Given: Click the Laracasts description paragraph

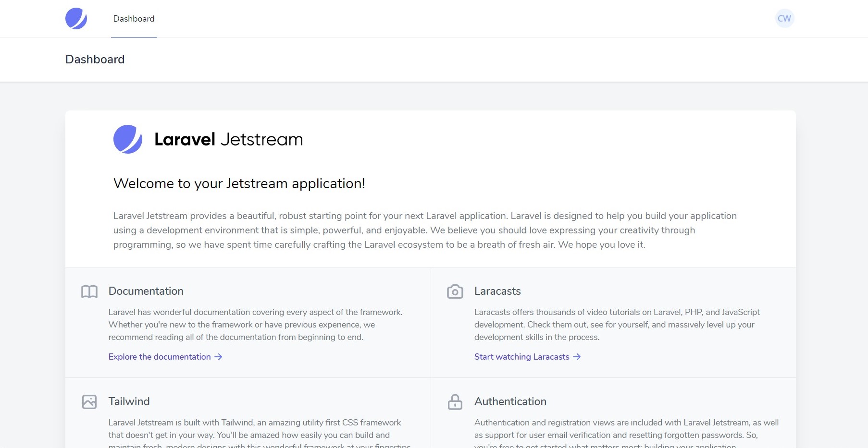Looking at the screenshot, I should click(617, 325).
